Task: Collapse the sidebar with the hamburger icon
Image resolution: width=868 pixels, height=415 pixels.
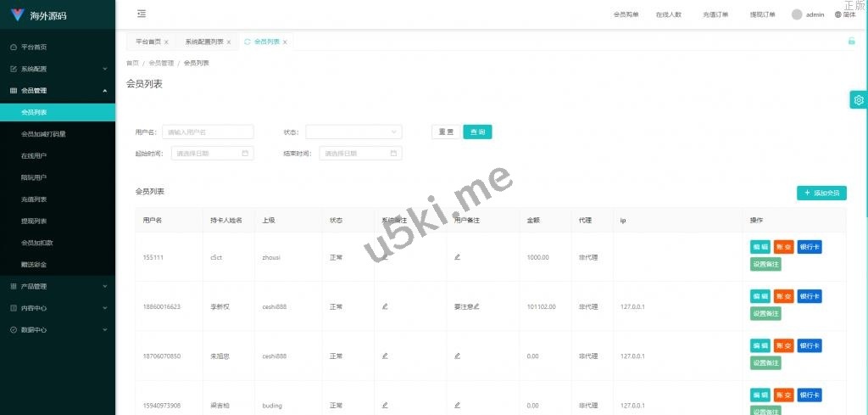Action: [x=141, y=14]
